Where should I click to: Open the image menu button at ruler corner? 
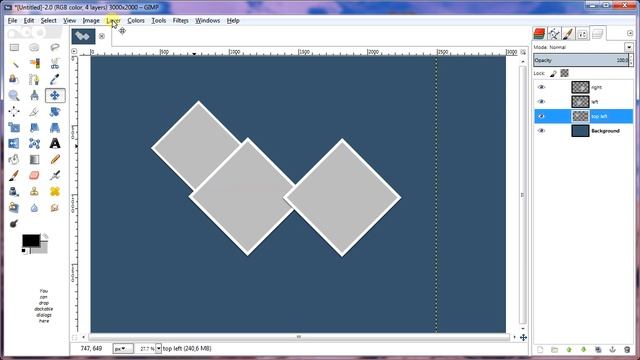(74, 51)
